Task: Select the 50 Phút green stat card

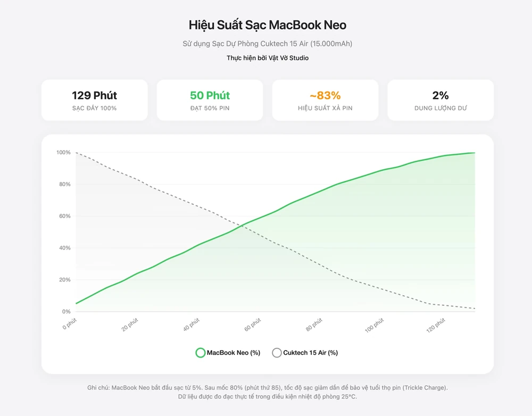Action: coord(210,100)
